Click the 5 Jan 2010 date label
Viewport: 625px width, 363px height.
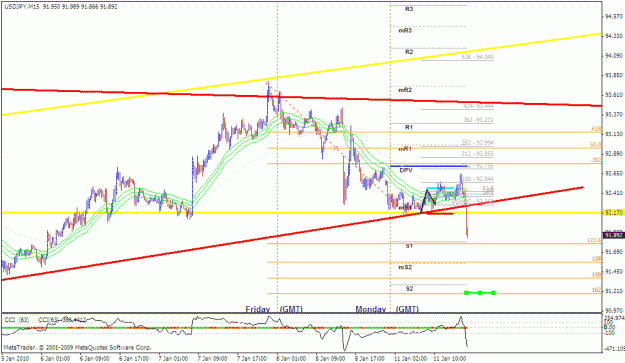point(14,359)
